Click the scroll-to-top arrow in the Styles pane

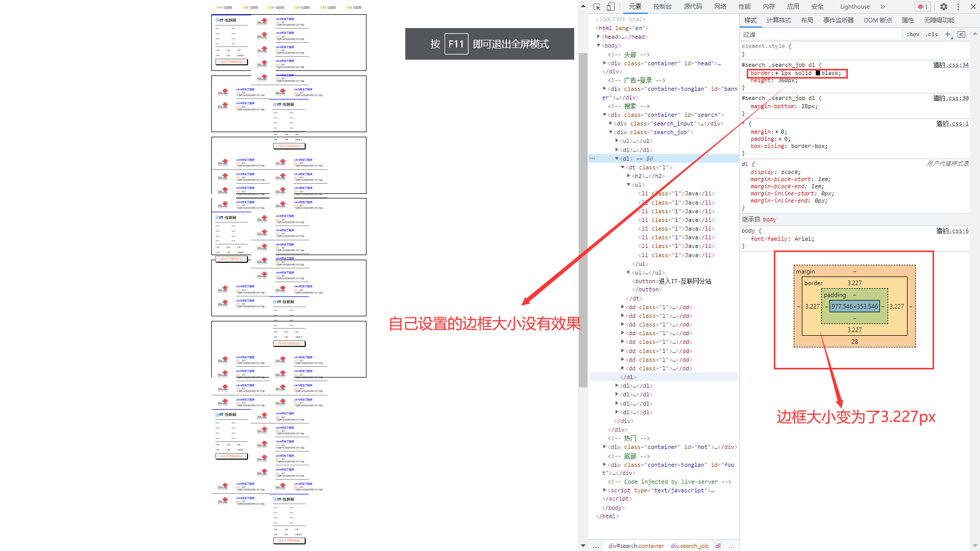point(975,34)
